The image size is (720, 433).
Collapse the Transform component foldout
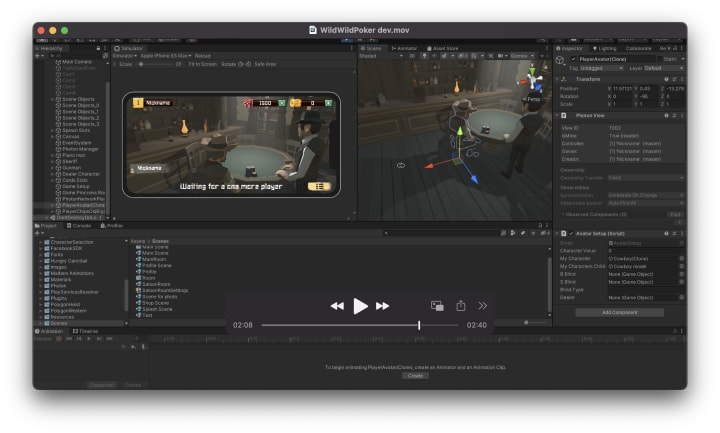pyautogui.click(x=557, y=79)
